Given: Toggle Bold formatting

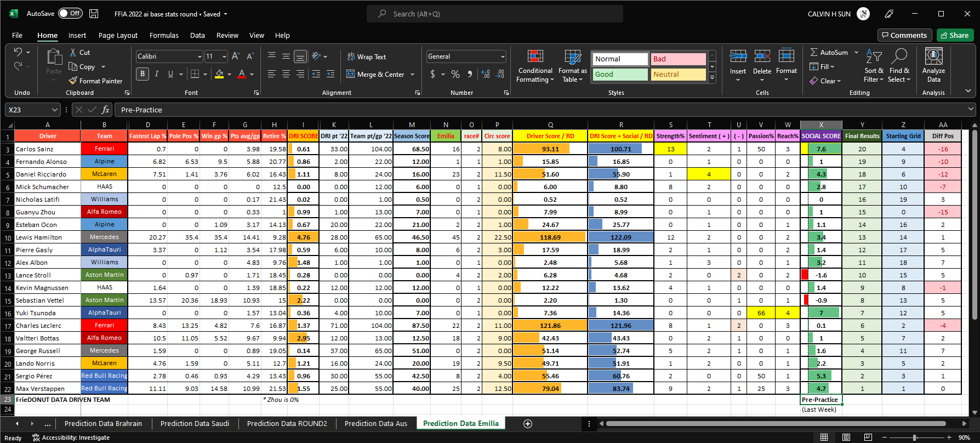Looking at the screenshot, I should [143, 73].
